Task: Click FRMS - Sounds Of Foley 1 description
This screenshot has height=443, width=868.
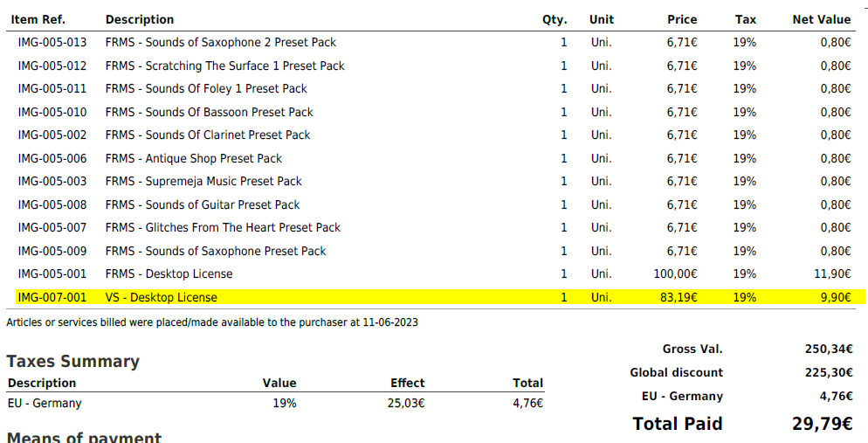Action: pos(206,88)
